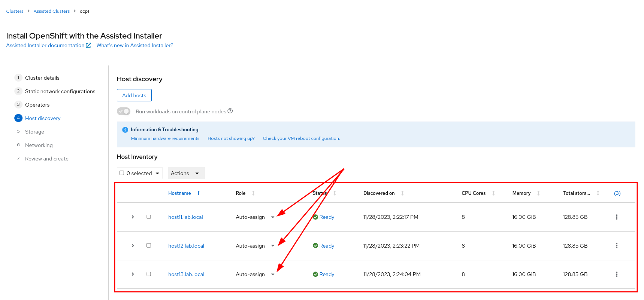
Task: Open Hosts not showing up link
Action: pos(231,138)
